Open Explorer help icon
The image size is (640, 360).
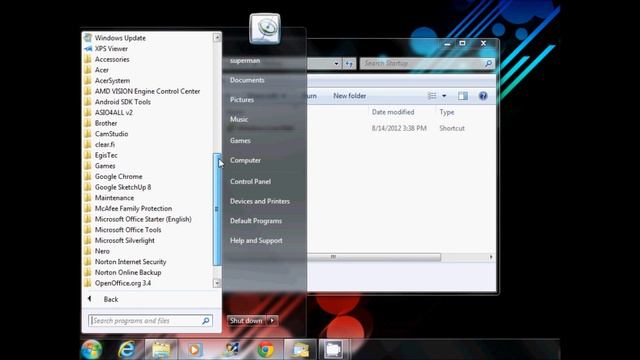coord(483,96)
